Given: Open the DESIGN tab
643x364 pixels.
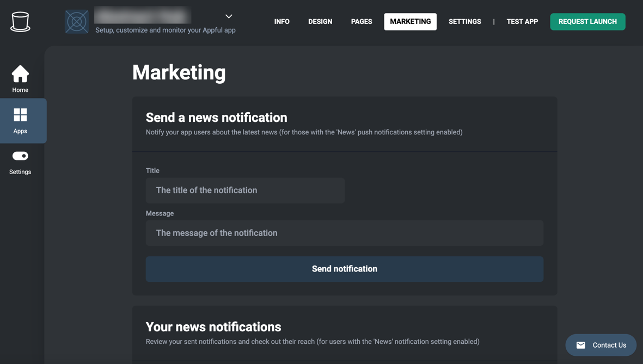Looking at the screenshot, I should (x=320, y=22).
